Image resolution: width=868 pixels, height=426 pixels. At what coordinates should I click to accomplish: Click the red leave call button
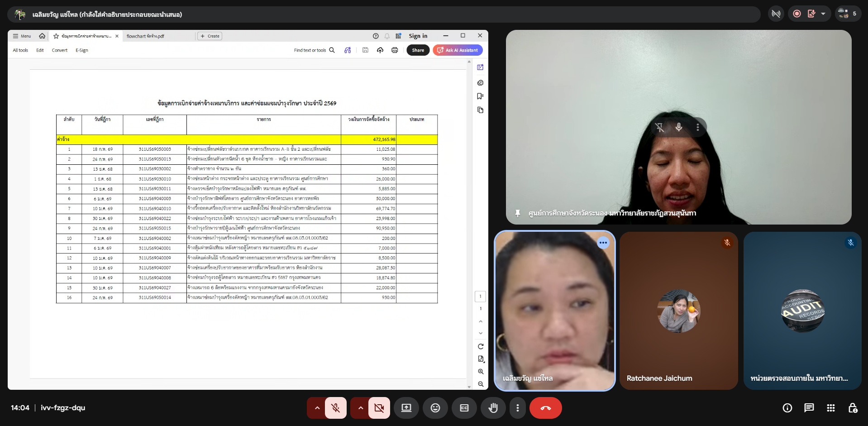[x=545, y=408]
